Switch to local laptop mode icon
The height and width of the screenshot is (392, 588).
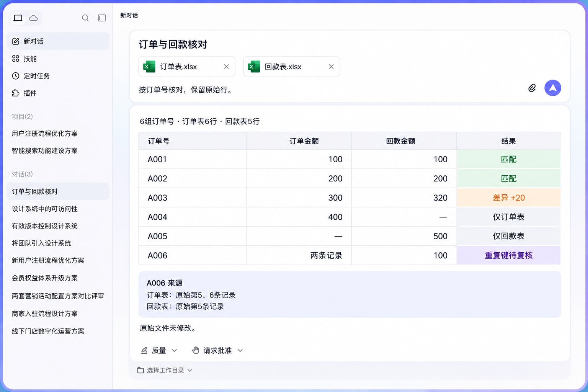click(x=18, y=18)
